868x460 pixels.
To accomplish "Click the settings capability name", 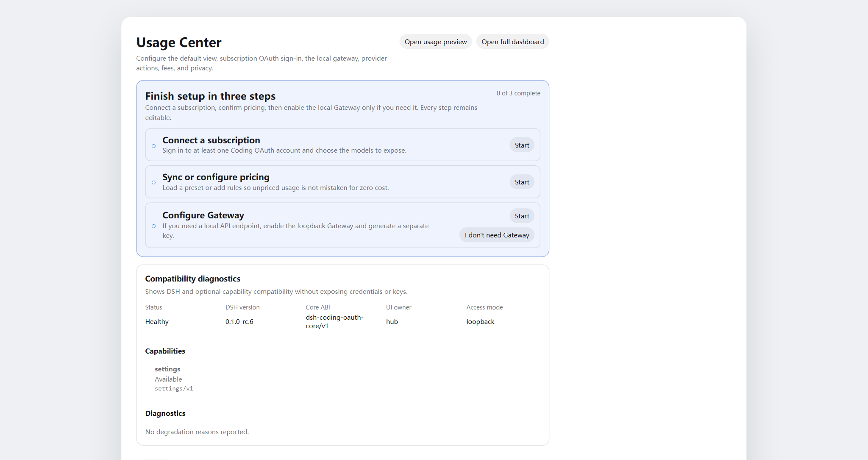I will [167, 369].
